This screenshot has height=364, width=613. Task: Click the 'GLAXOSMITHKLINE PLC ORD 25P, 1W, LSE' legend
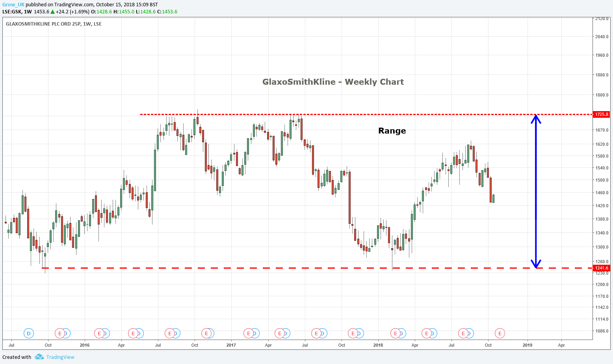click(x=54, y=24)
